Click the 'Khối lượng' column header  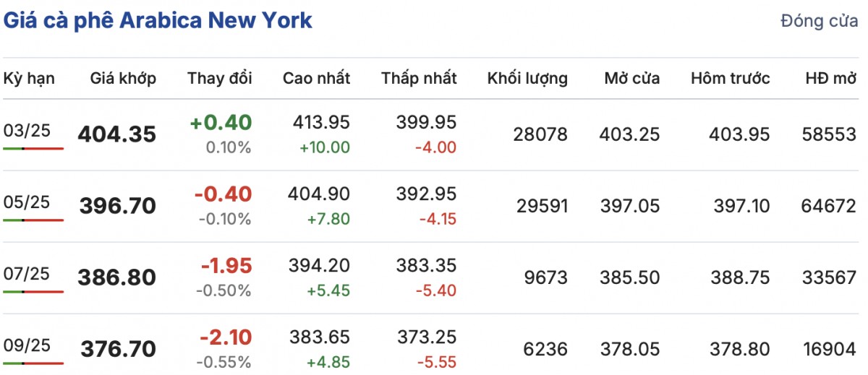pyautogui.click(x=527, y=78)
